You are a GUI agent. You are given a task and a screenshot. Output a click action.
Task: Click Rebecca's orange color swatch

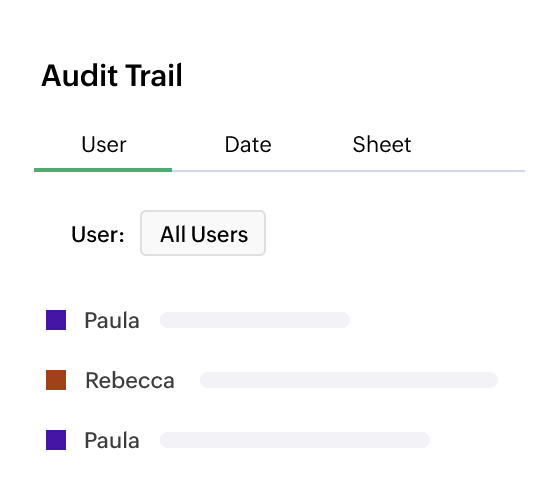pos(56,380)
